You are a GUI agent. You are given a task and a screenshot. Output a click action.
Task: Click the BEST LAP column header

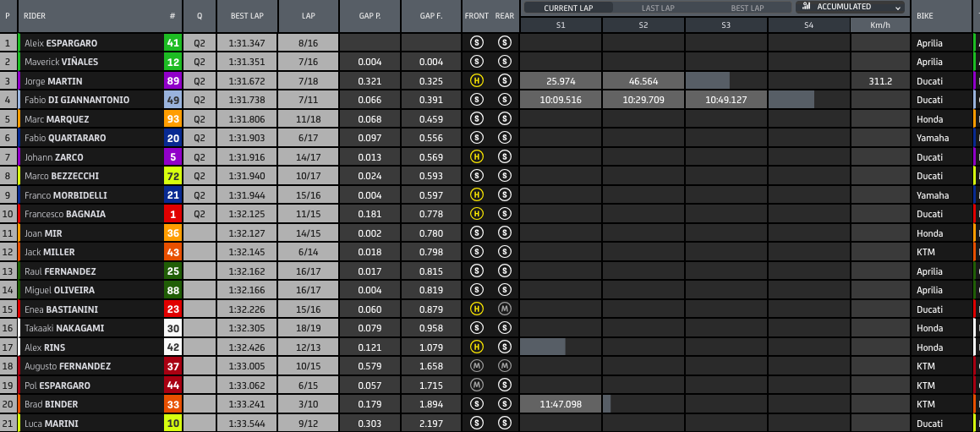tap(247, 16)
